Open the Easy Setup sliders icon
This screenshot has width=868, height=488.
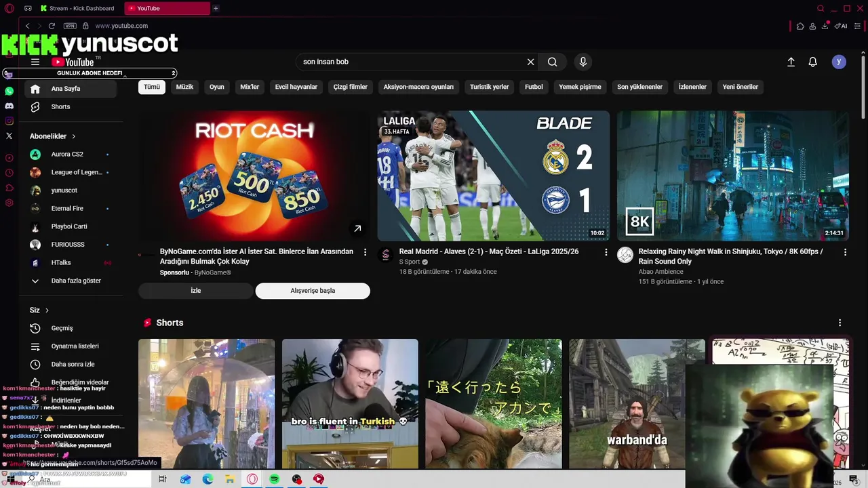pos(858,26)
